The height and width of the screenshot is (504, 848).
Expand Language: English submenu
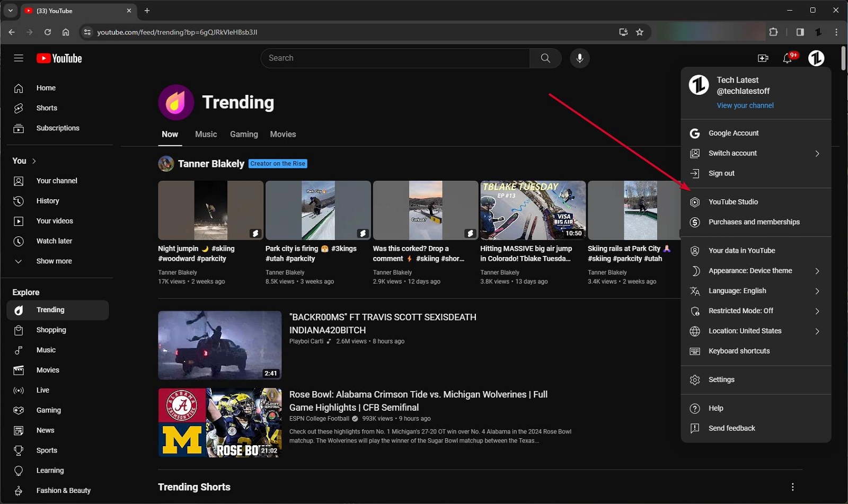tap(756, 291)
